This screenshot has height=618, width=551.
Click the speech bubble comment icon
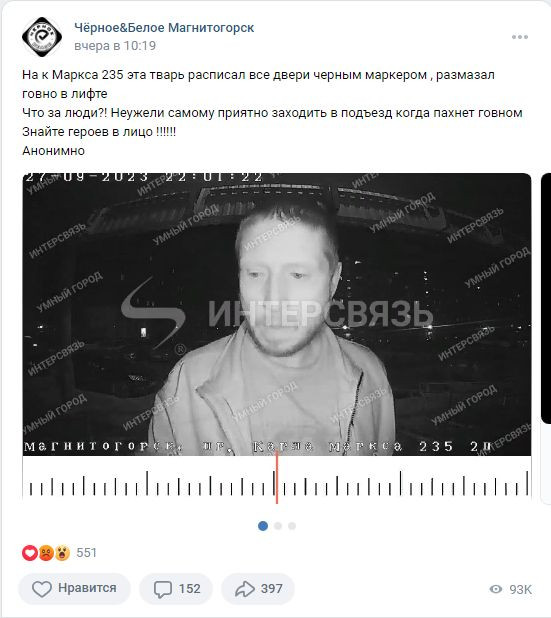(162, 589)
